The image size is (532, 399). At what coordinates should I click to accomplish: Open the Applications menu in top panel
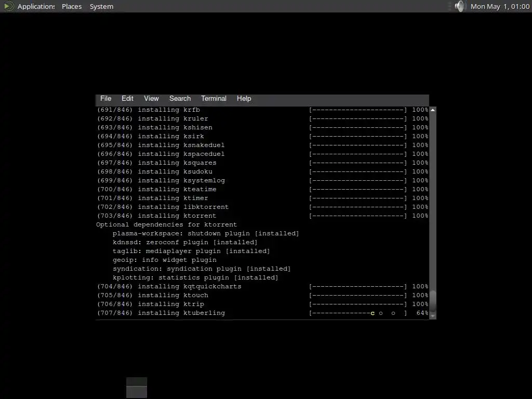pos(36,6)
